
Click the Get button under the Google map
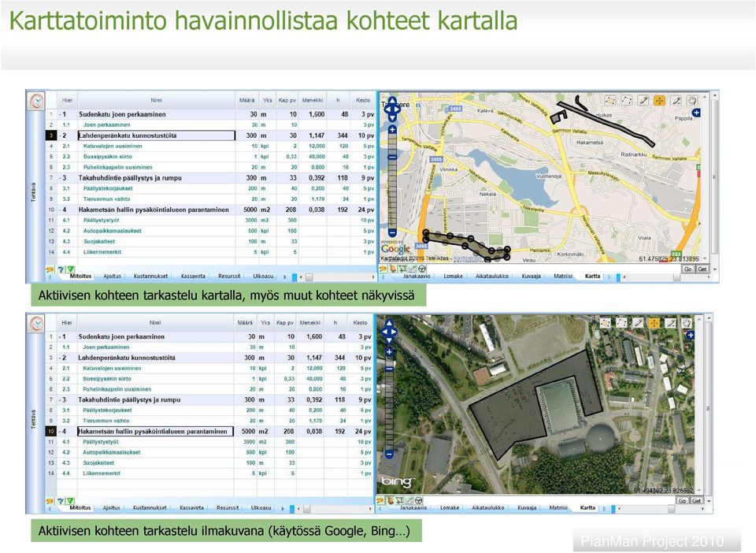point(702,269)
